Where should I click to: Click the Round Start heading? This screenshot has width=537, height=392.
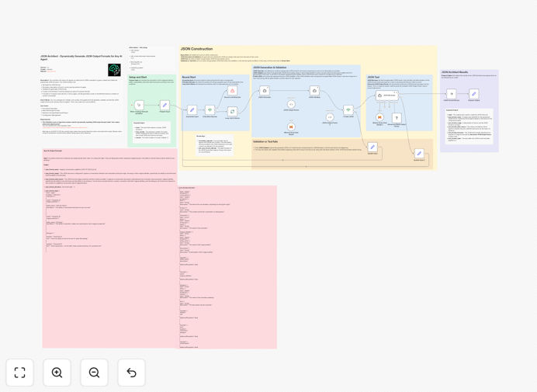189,78
